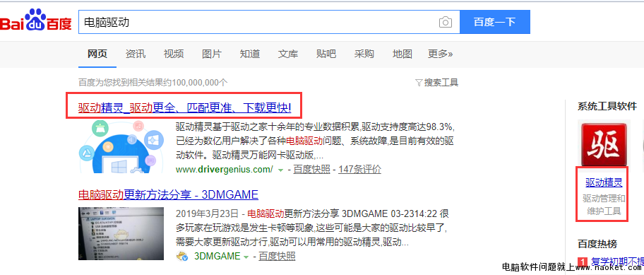Select the 网页 tab
The image size is (644, 275).
(x=97, y=54)
